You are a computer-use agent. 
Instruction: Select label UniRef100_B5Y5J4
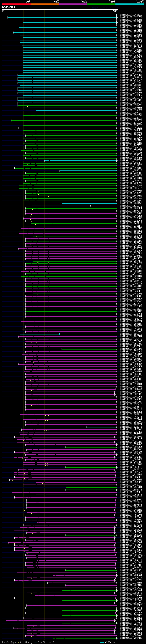coord(131,211)
